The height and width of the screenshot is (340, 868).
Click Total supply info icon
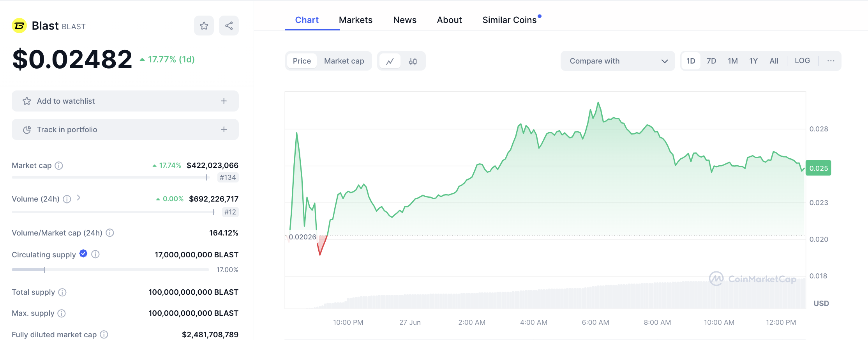(62, 292)
